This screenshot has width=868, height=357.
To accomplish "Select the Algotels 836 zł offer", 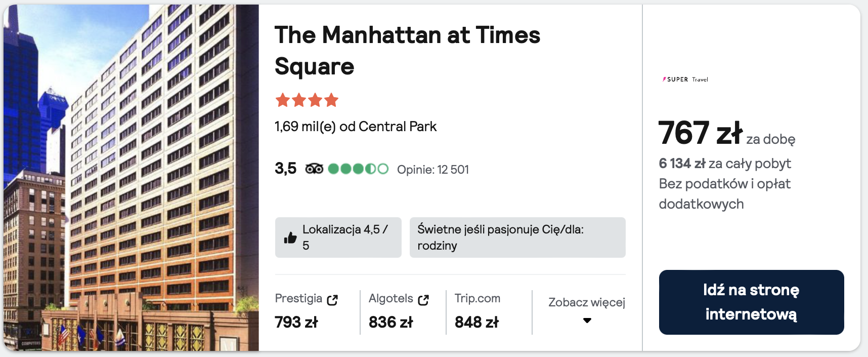I will pyautogui.click(x=391, y=322).
